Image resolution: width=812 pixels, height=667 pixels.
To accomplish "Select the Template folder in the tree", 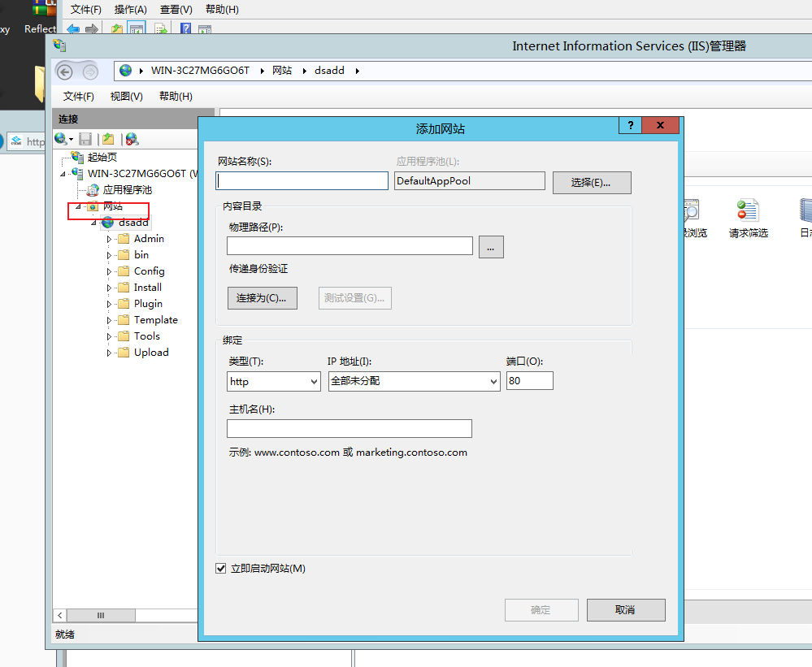I will 155,320.
